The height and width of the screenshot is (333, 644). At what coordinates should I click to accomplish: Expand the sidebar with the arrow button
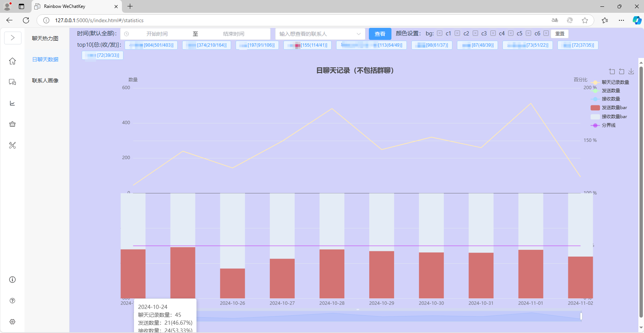12,38
